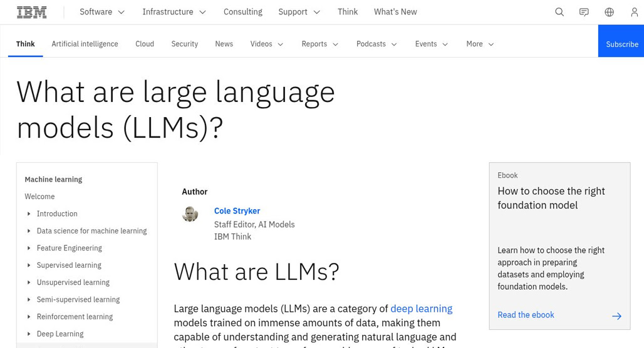Expand the Unsupervised learning arrow
Screen dimensions: 644x348
point(29,282)
